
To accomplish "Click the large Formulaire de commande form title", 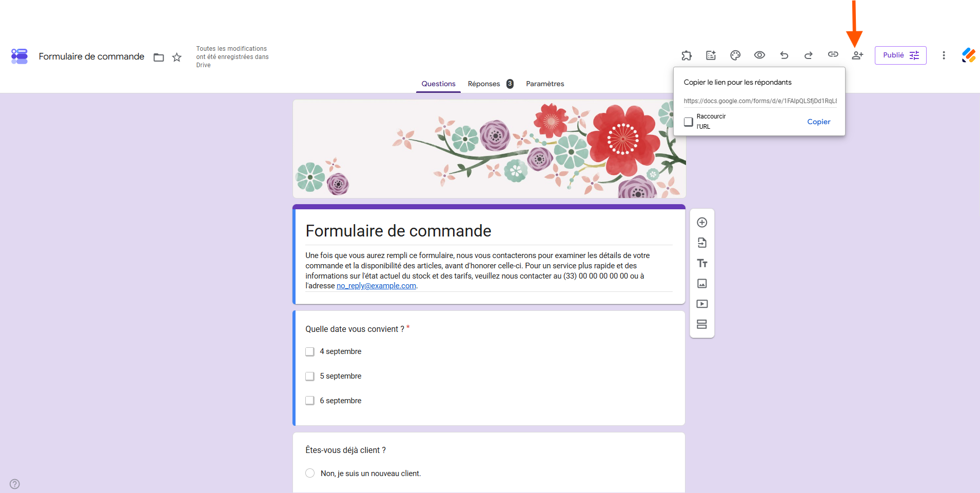I will point(398,231).
